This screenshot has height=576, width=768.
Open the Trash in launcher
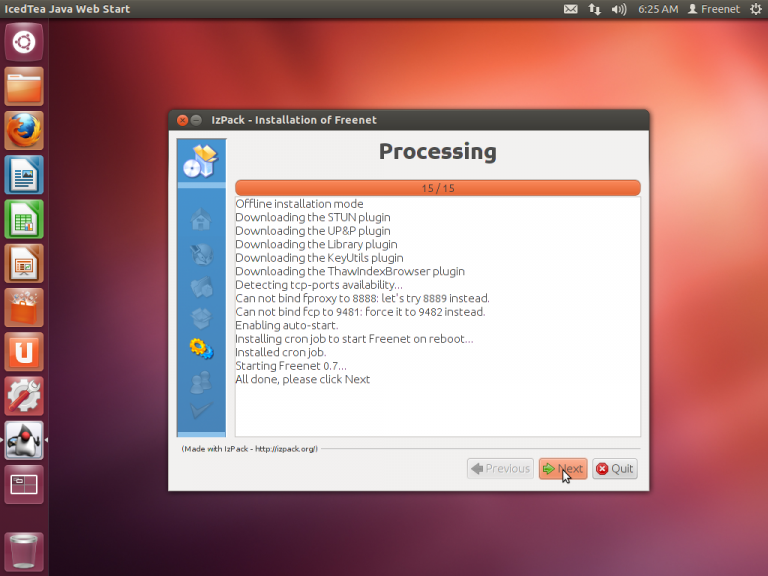point(24,550)
